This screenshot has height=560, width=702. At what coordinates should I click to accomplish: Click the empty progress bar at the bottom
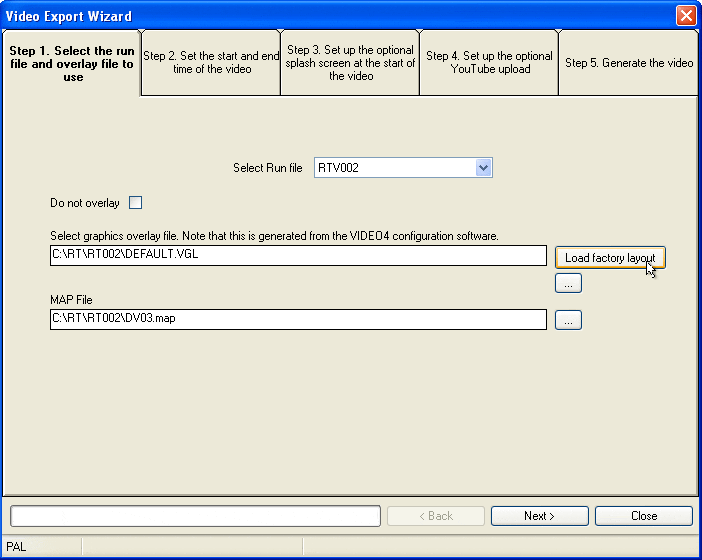(x=195, y=516)
